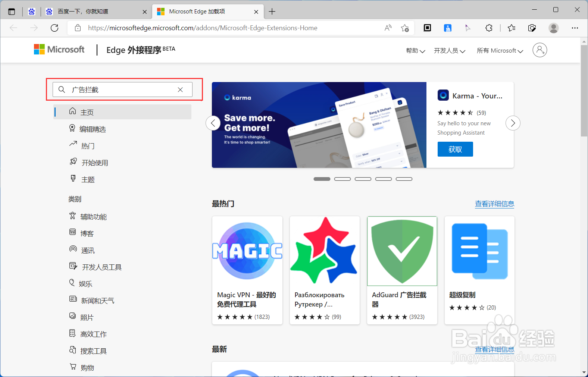Click the browser back arrow

[13, 28]
